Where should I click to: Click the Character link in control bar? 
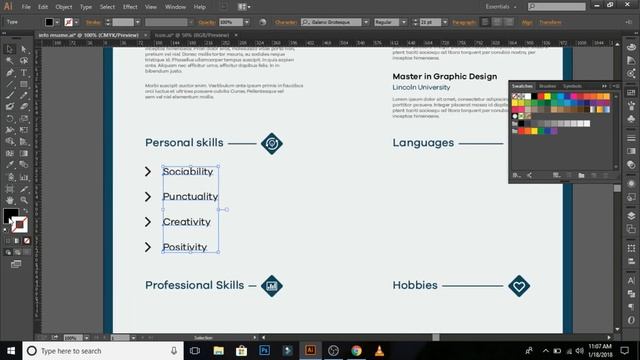[286, 22]
